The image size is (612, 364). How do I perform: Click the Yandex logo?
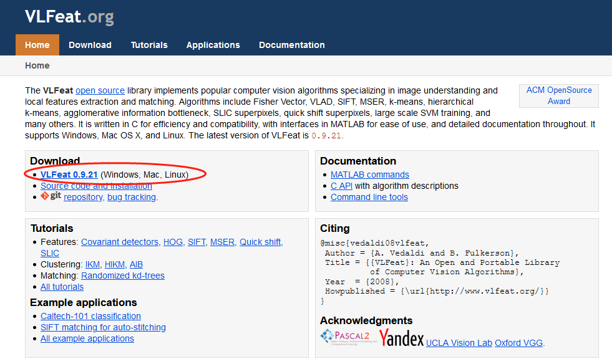point(402,337)
